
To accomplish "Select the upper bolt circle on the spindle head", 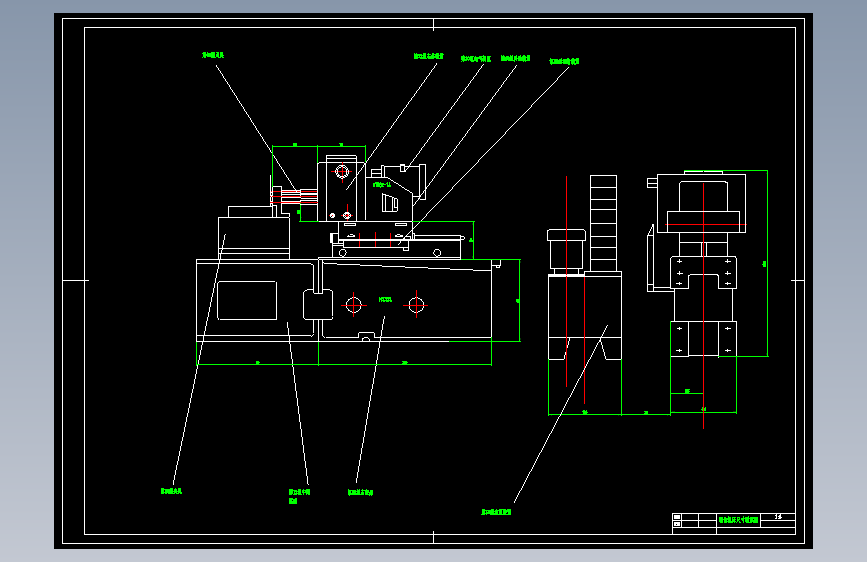I will click(342, 171).
